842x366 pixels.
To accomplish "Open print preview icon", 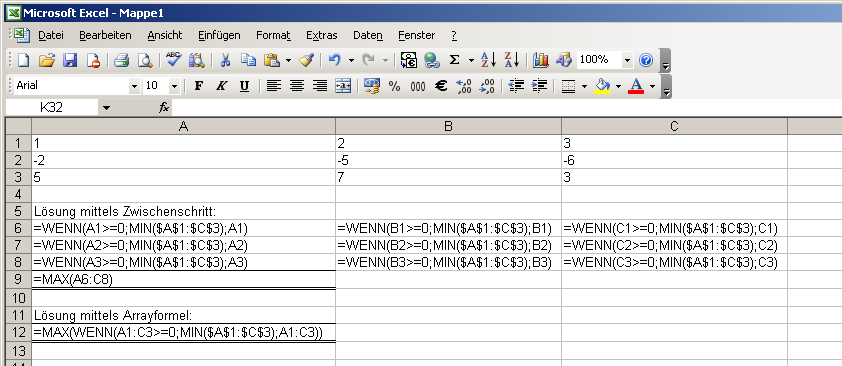I will [x=144, y=61].
